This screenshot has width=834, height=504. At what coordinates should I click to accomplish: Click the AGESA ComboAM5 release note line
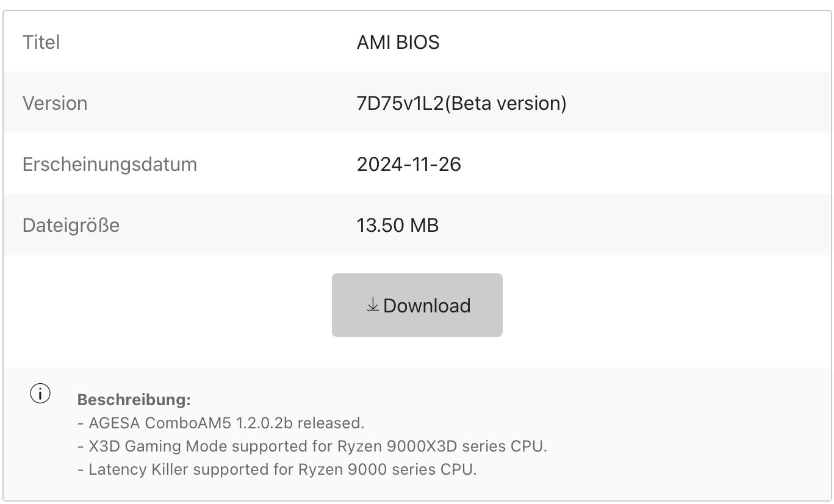point(221,423)
